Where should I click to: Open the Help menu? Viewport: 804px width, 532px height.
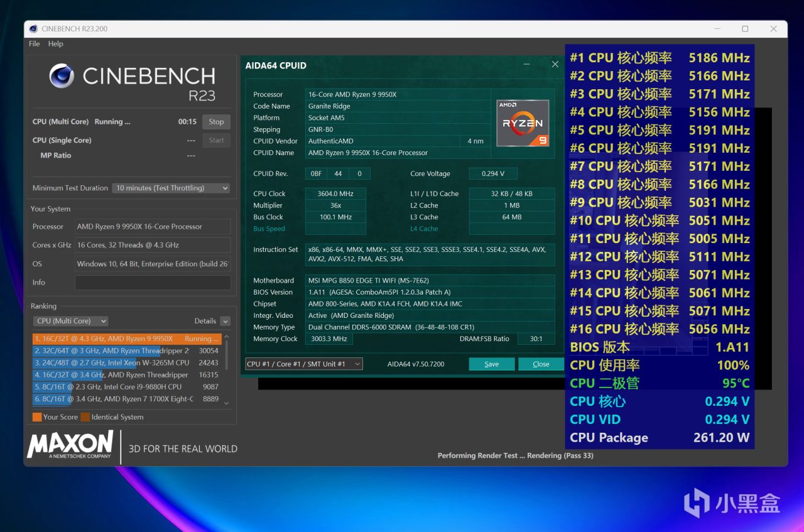point(56,44)
